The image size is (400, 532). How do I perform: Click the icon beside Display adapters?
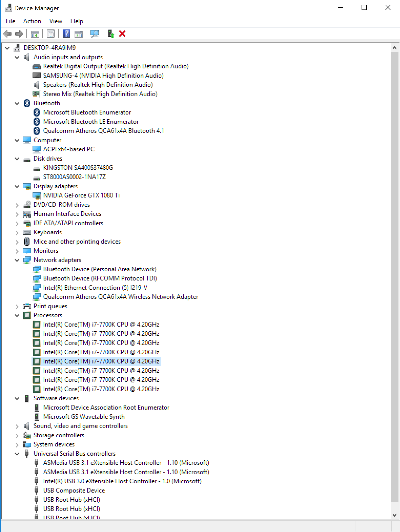pyautogui.click(x=27, y=186)
